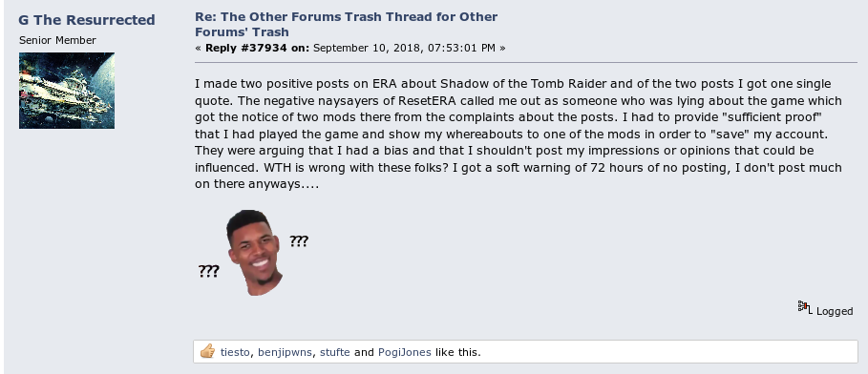Click the 'Senior Member' rank label

tap(57, 40)
